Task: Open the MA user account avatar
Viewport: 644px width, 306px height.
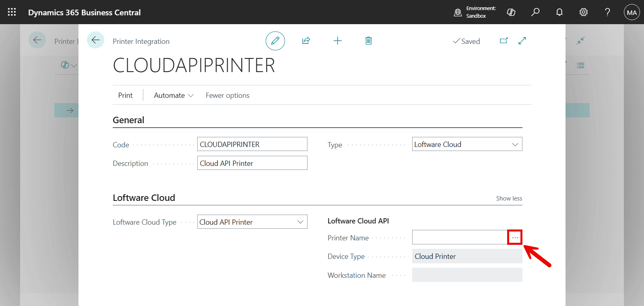Action: (632, 12)
